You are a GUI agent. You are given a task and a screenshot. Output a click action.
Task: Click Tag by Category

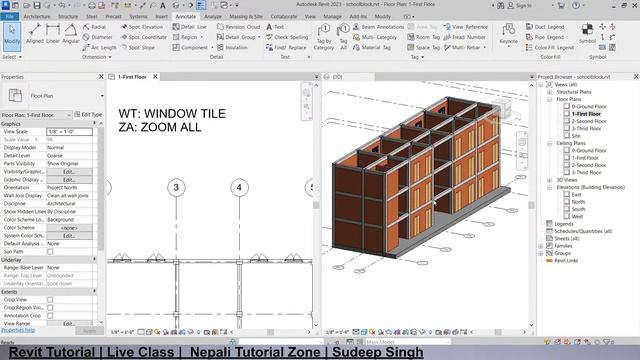click(x=324, y=37)
